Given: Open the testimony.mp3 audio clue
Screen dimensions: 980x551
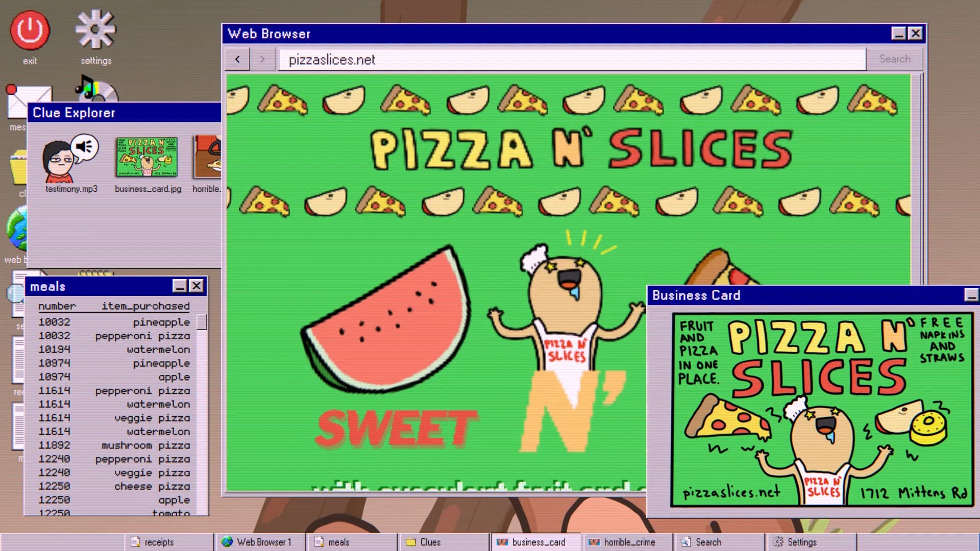Looking at the screenshot, I should click(x=71, y=159).
